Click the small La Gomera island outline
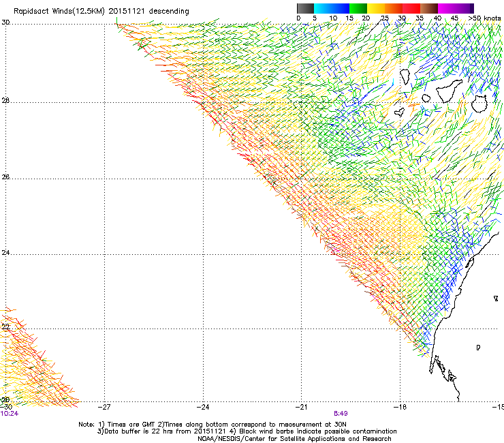Viewport: 504px width, 443px height. coord(426,98)
